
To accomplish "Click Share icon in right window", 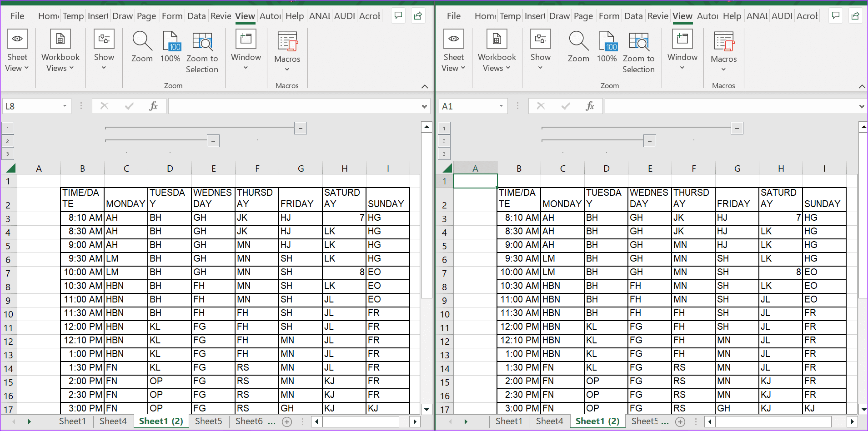I will [855, 16].
